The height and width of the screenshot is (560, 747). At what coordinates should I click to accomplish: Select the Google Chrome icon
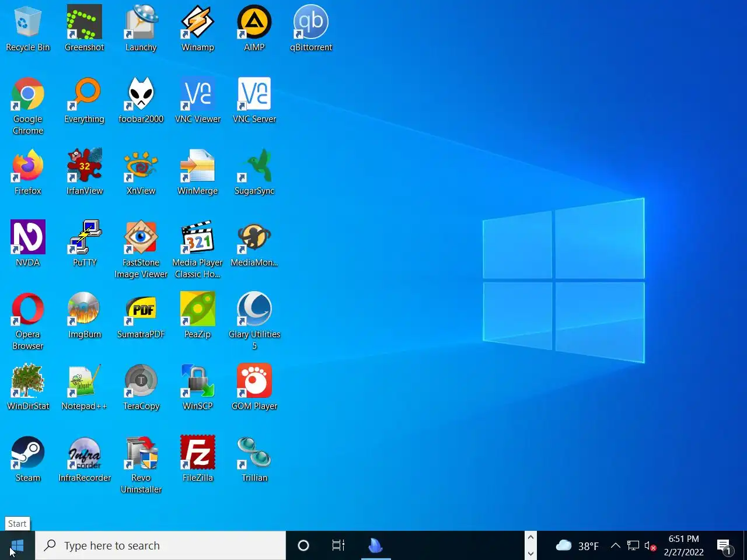tap(27, 106)
